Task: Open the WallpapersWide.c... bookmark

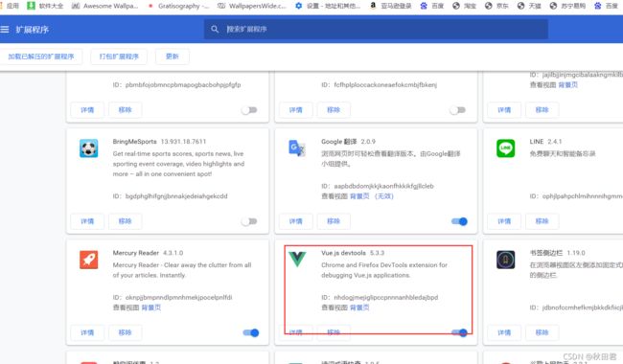Action: [x=252, y=6]
